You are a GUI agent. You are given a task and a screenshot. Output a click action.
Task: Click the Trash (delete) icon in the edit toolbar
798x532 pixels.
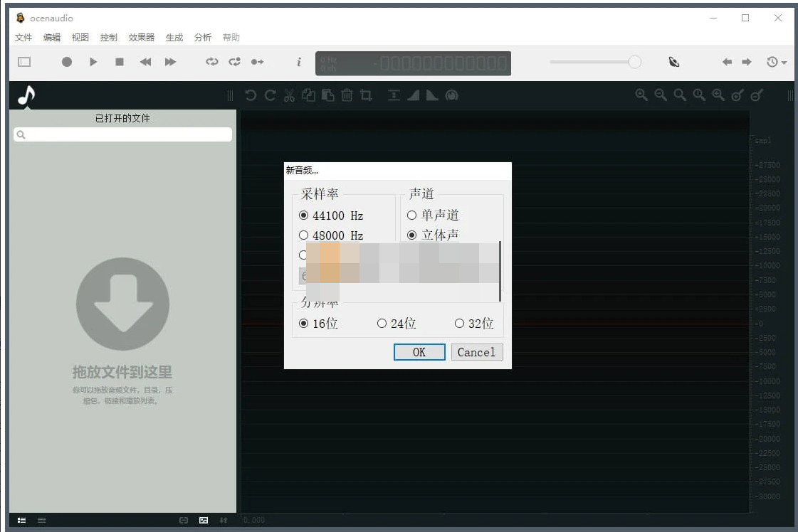point(347,95)
